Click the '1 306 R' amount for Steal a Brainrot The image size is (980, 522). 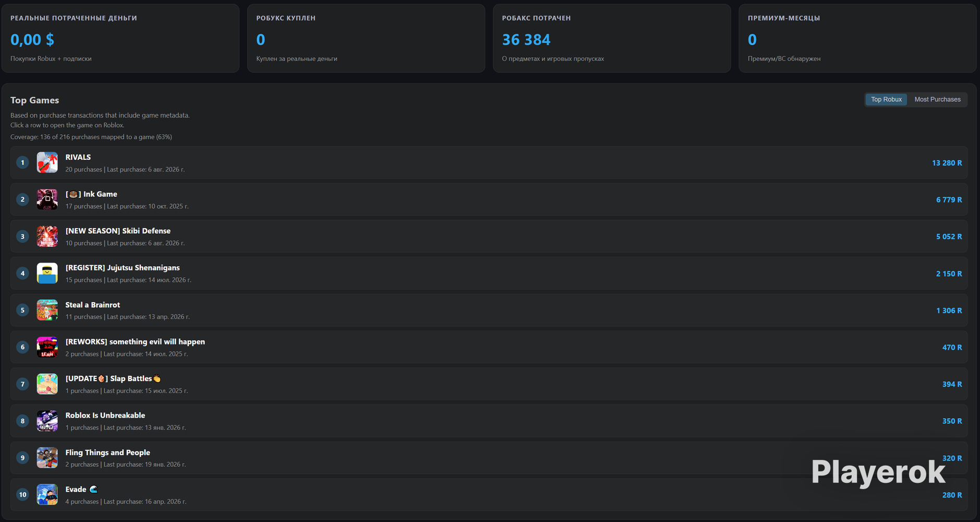pyautogui.click(x=949, y=311)
